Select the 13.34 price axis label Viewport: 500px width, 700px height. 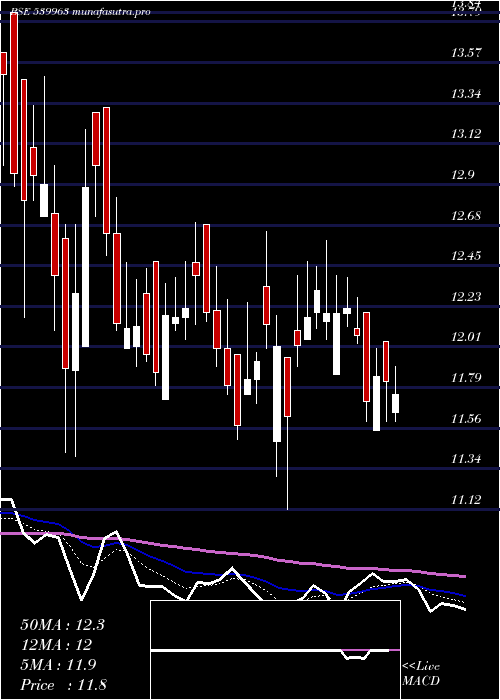(x=467, y=94)
